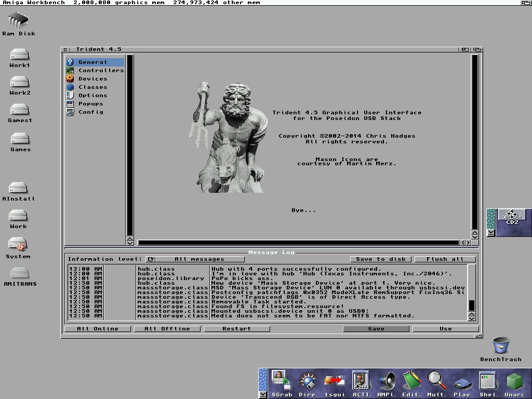Click the Trident window zoom gadget

tap(465, 49)
